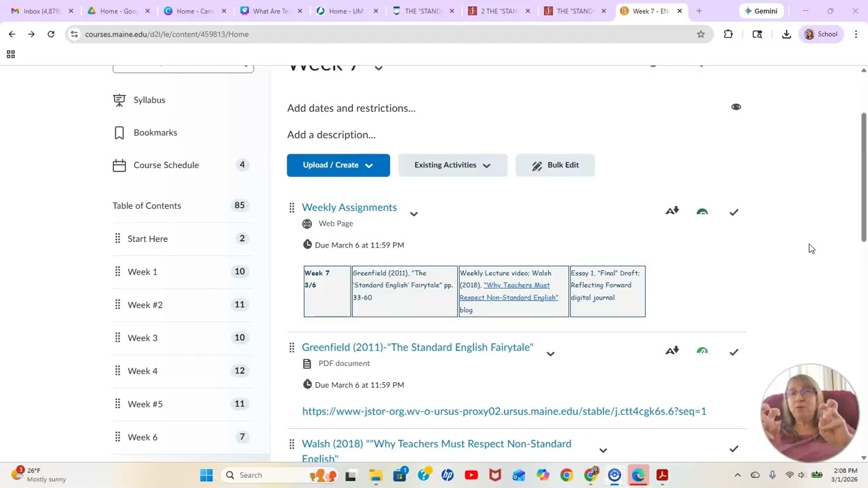Open the Existing Activities dropdown
Viewport: 868px width, 488px height.
(452, 165)
